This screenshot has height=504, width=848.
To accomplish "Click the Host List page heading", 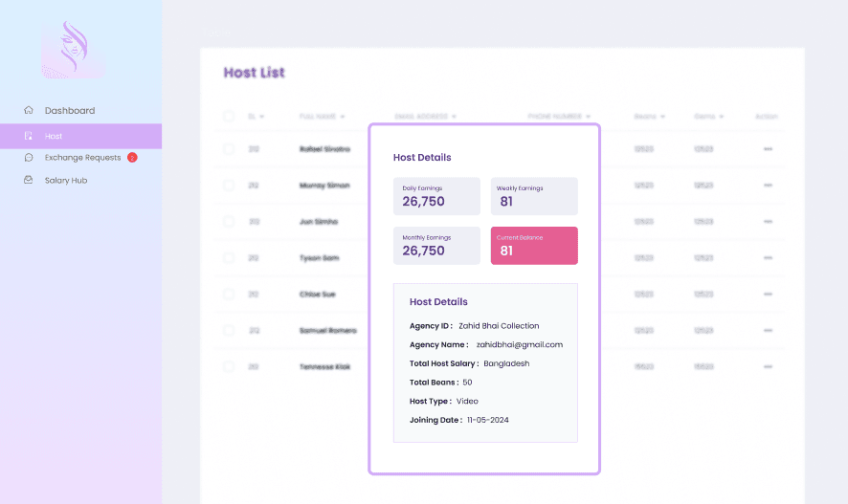I will click(255, 73).
